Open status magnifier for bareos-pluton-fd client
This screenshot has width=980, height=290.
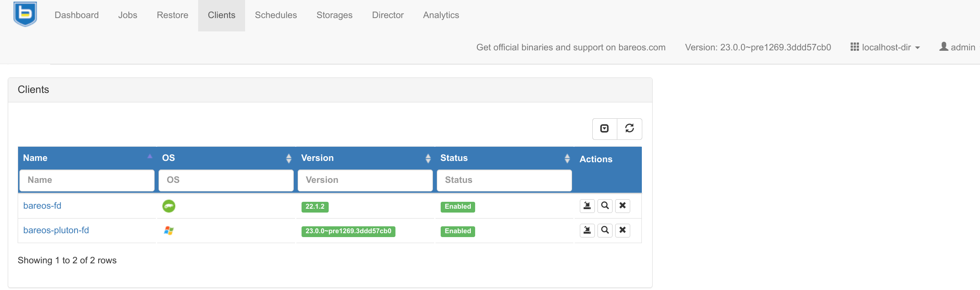pyautogui.click(x=605, y=230)
